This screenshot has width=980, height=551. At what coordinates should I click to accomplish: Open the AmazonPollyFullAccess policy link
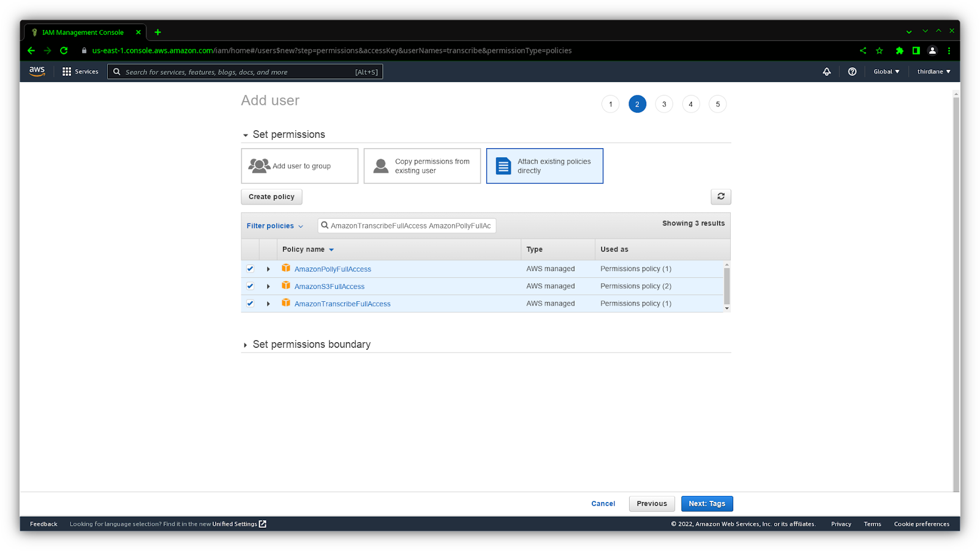(x=333, y=269)
